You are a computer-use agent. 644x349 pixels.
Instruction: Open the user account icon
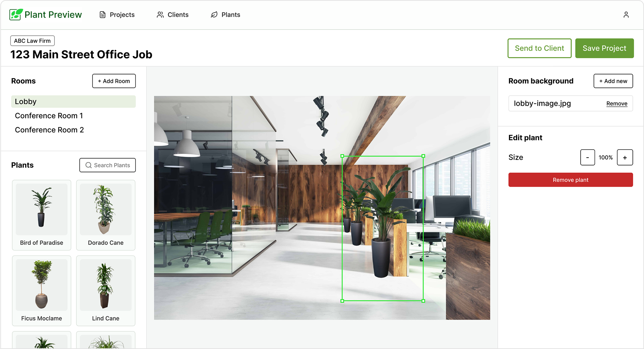(x=626, y=15)
